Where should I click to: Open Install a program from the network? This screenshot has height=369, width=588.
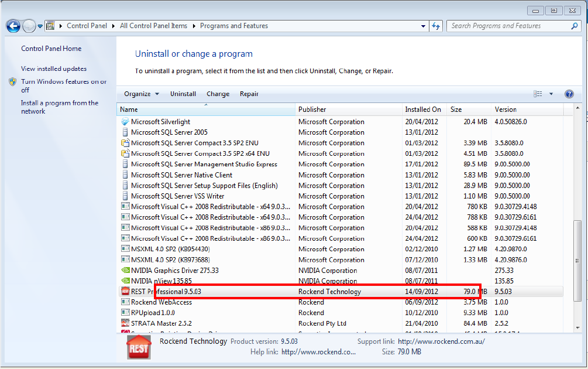click(60, 107)
